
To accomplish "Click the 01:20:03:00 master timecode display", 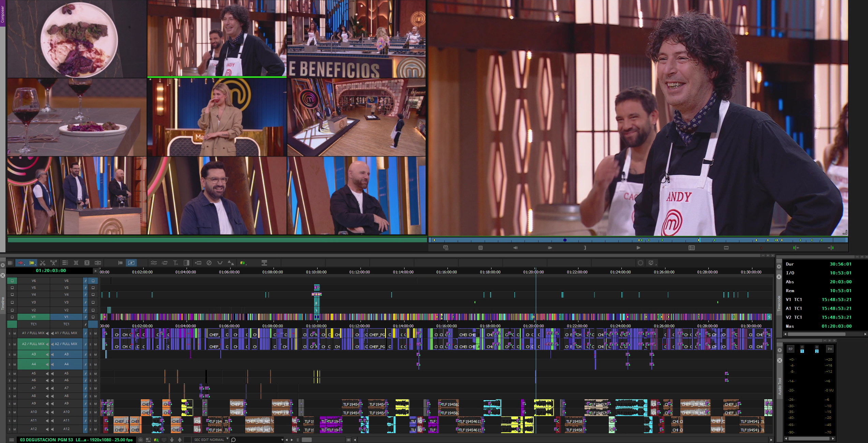I will click(x=51, y=271).
